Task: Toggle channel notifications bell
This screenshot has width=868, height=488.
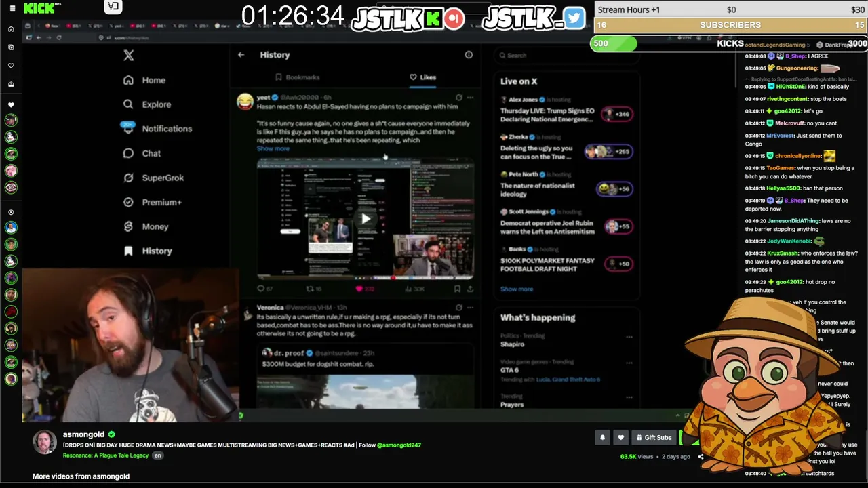Action: click(602, 438)
